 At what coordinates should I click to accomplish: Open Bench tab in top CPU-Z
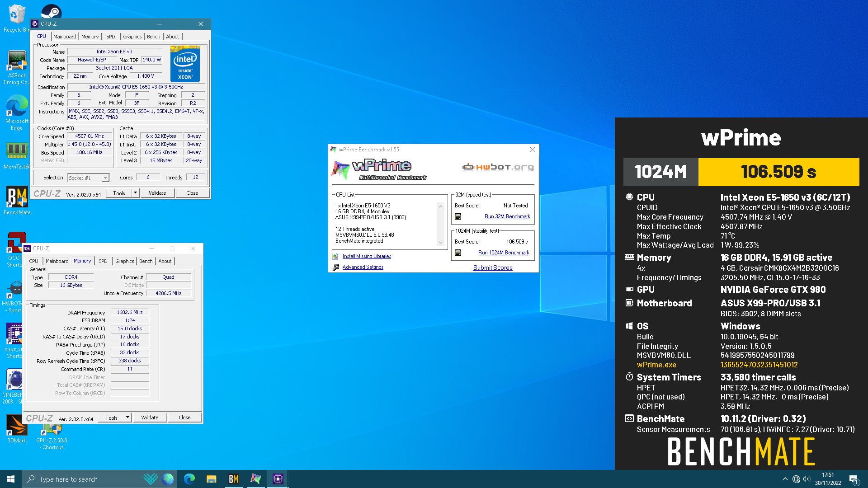tap(154, 37)
